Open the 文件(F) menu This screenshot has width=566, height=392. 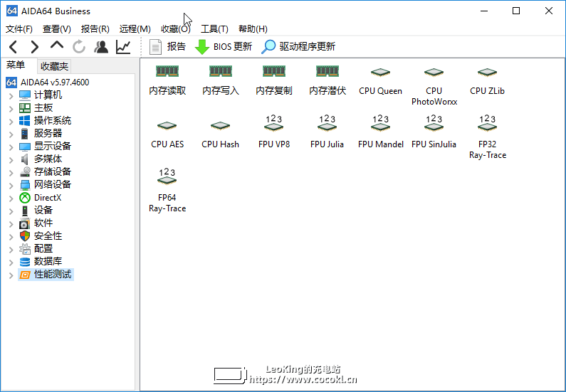[19, 29]
